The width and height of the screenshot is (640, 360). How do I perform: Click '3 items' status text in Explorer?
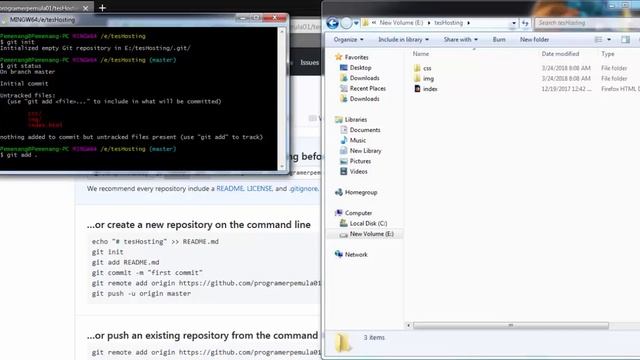374,338
